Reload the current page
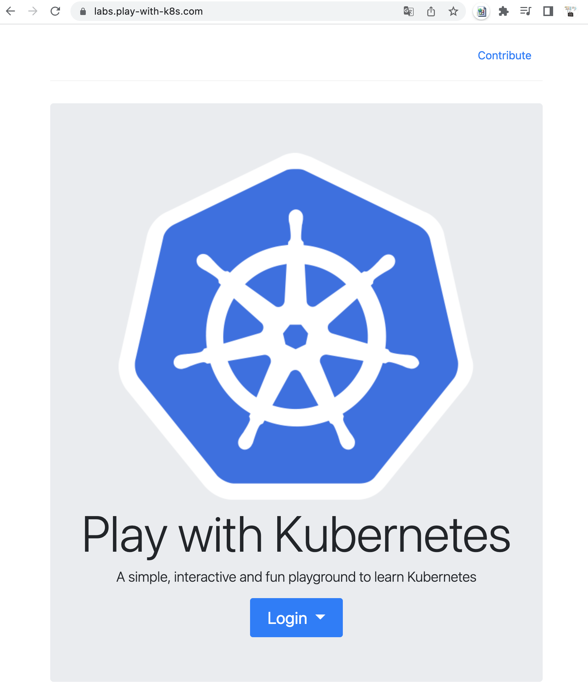The width and height of the screenshot is (588, 700). point(55,12)
